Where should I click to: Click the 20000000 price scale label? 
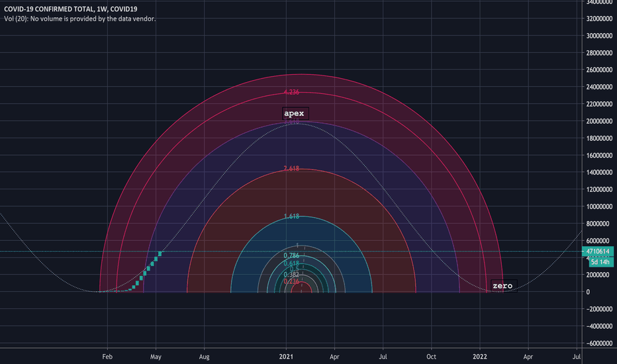[599, 121]
